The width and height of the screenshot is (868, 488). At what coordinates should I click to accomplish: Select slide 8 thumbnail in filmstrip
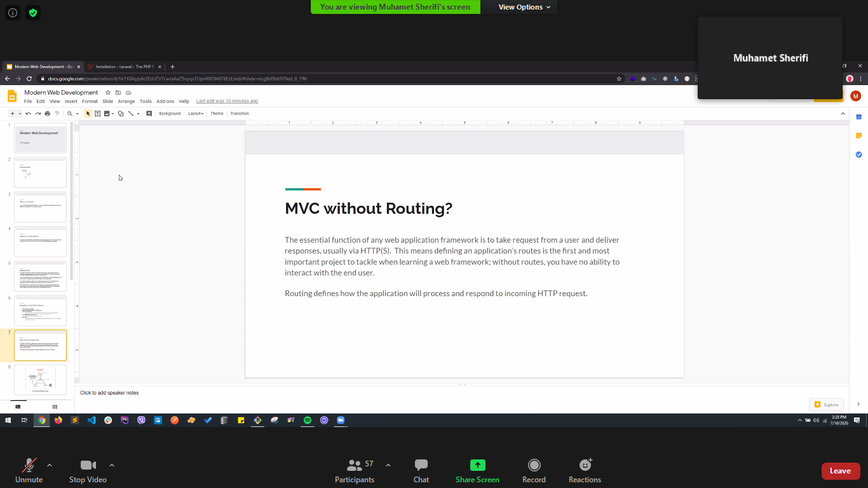(40, 379)
